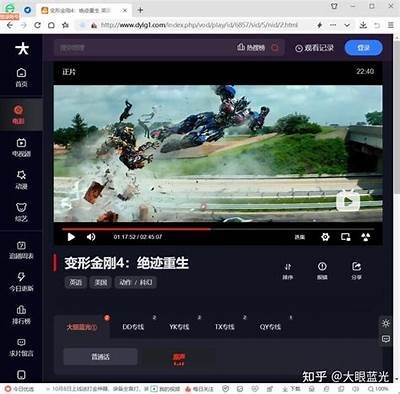400x394 pixels.
Task: Click the second country tag under the title
Action: coord(101,282)
